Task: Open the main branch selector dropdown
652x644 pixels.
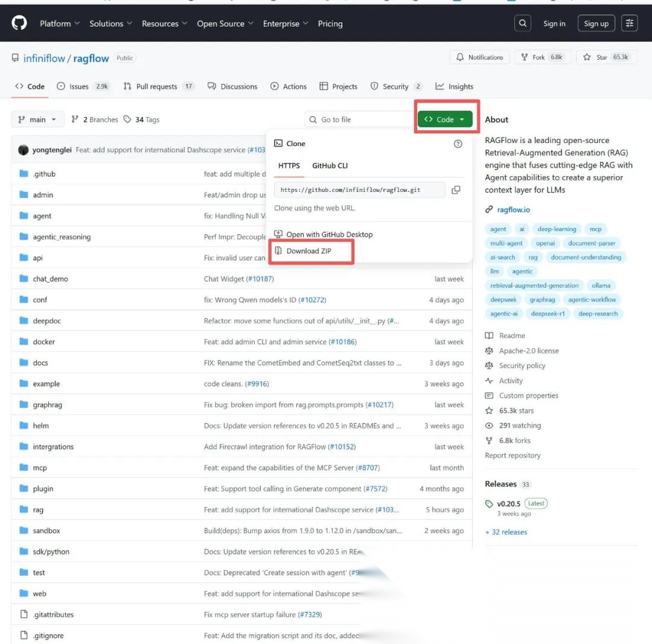Action: (x=37, y=120)
